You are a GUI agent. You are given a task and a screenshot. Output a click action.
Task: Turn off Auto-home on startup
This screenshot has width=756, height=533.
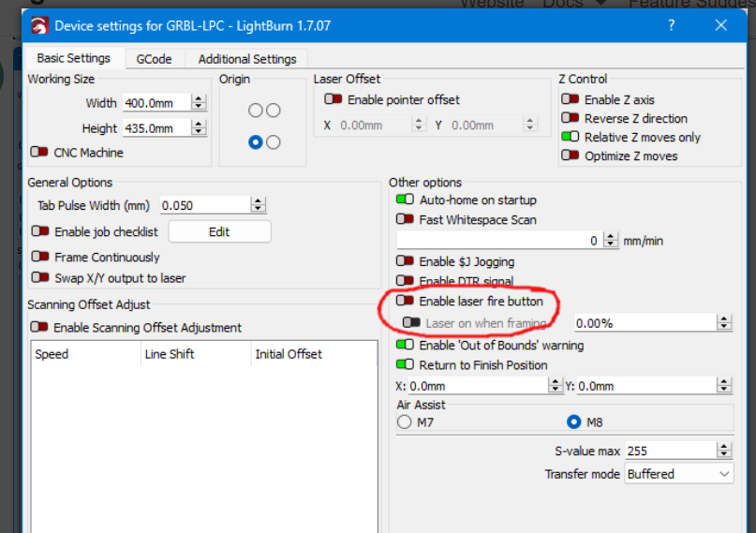[405, 200]
